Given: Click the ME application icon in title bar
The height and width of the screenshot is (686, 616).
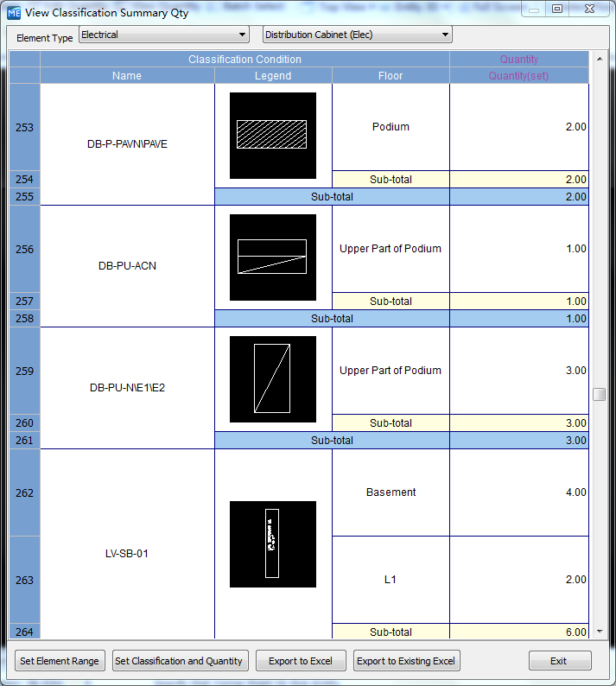Looking at the screenshot, I should [14, 12].
